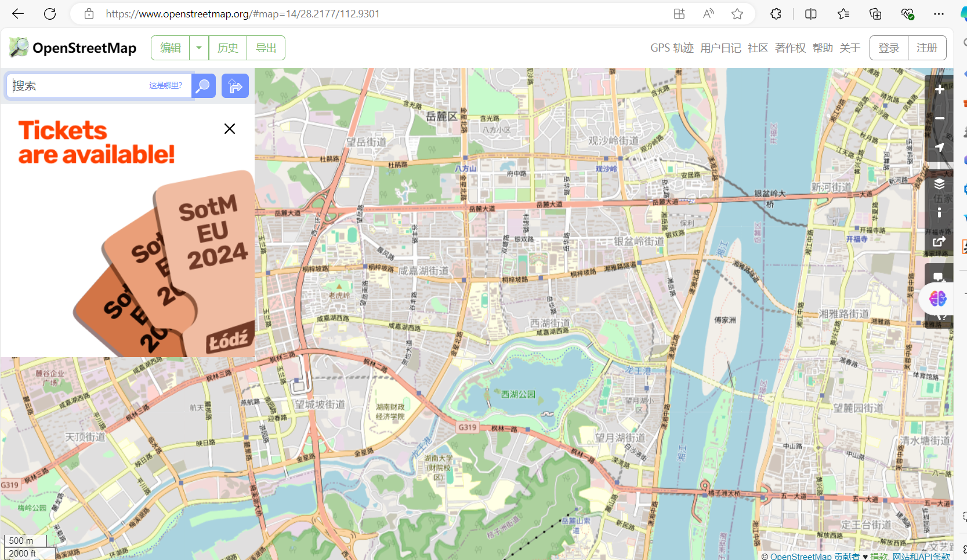Click the search magnifier button
The image size is (967, 560).
204,86
